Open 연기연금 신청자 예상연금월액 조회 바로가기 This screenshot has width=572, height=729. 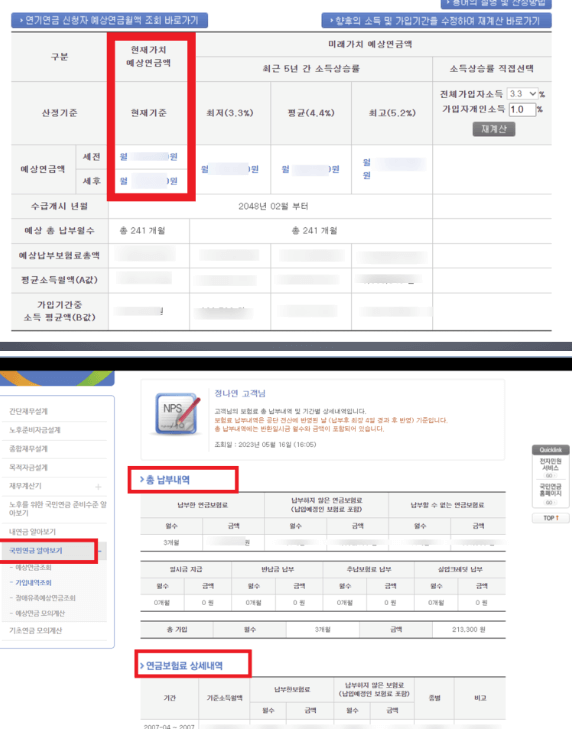tap(109, 20)
